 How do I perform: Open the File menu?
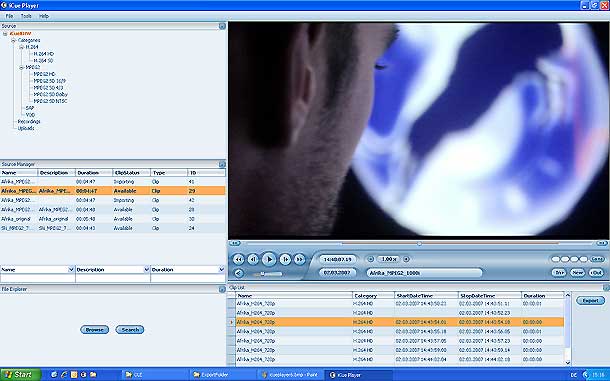pyautogui.click(x=9, y=16)
